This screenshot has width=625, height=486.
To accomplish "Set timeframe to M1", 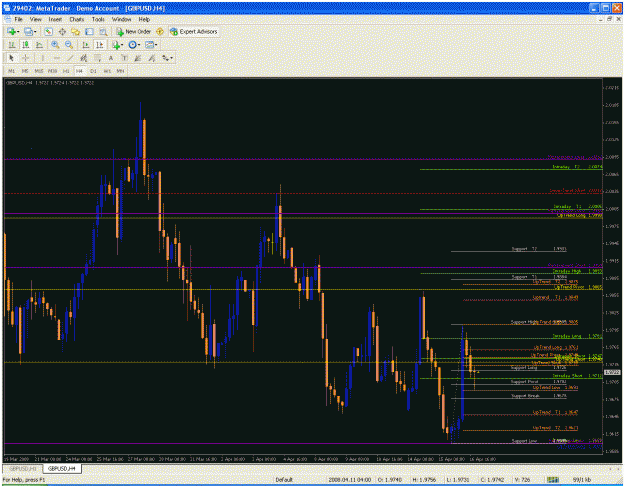I will [12, 71].
